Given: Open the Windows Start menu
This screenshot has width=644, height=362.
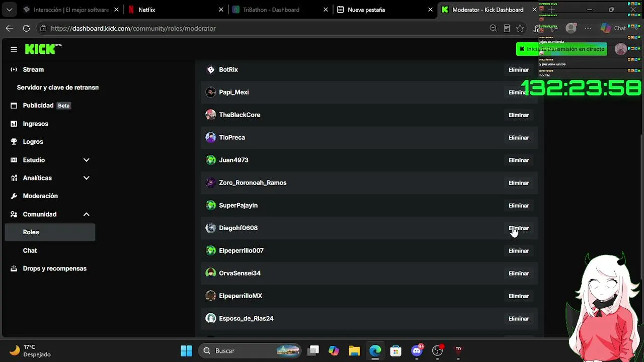Looking at the screenshot, I should (186, 350).
